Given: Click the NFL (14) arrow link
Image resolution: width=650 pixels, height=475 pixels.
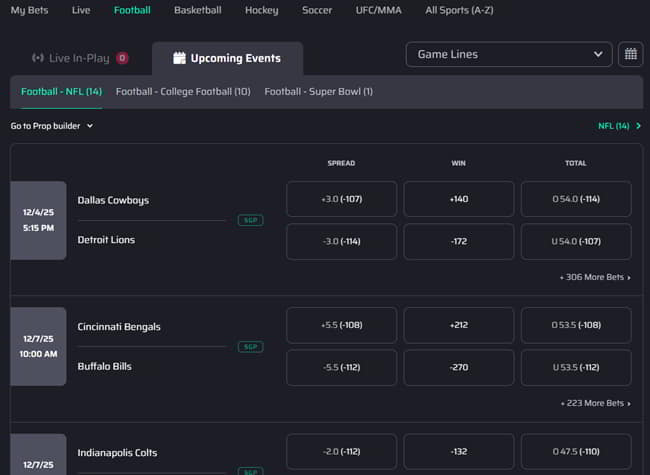Looking at the screenshot, I should (619, 126).
